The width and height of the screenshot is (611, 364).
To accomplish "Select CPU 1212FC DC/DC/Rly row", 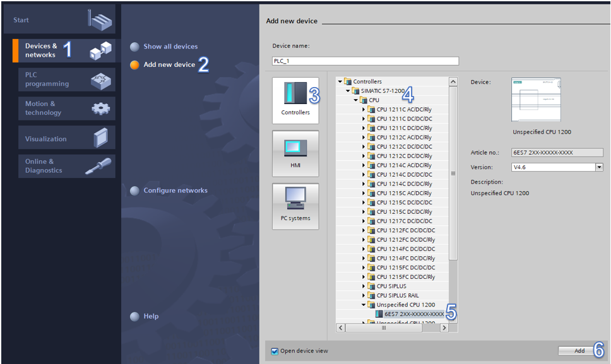I will (392, 240).
